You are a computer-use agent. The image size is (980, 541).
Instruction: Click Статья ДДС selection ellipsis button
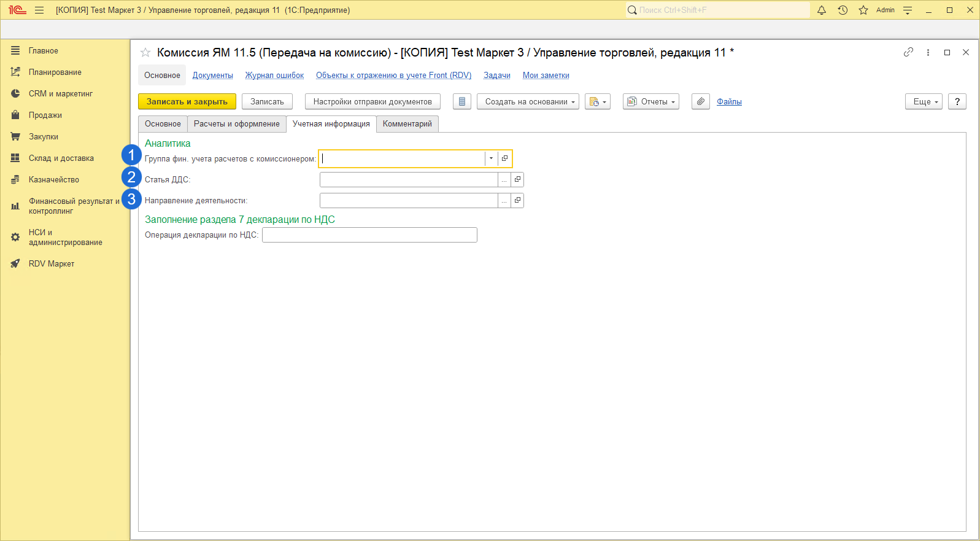pyautogui.click(x=504, y=180)
